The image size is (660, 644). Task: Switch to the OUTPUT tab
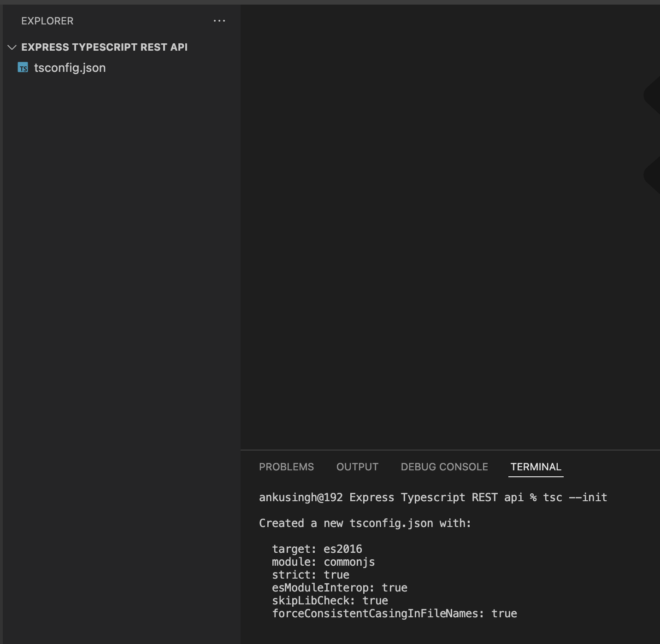pyautogui.click(x=357, y=467)
